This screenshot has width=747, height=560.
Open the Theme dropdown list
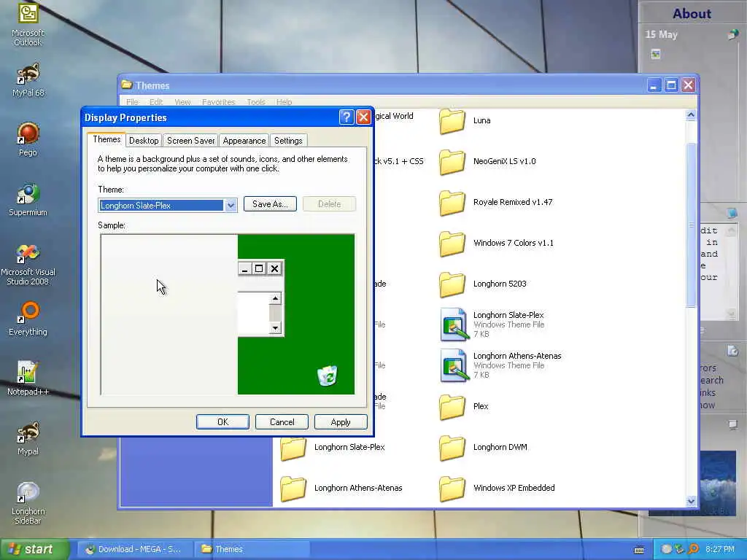click(x=231, y=205)
